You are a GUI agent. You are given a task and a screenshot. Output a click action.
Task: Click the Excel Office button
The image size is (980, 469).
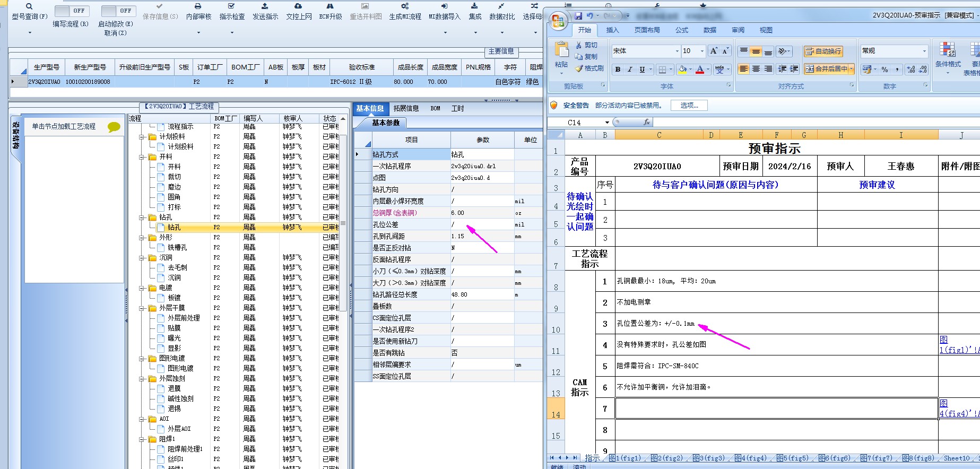[x=559, y=21]
